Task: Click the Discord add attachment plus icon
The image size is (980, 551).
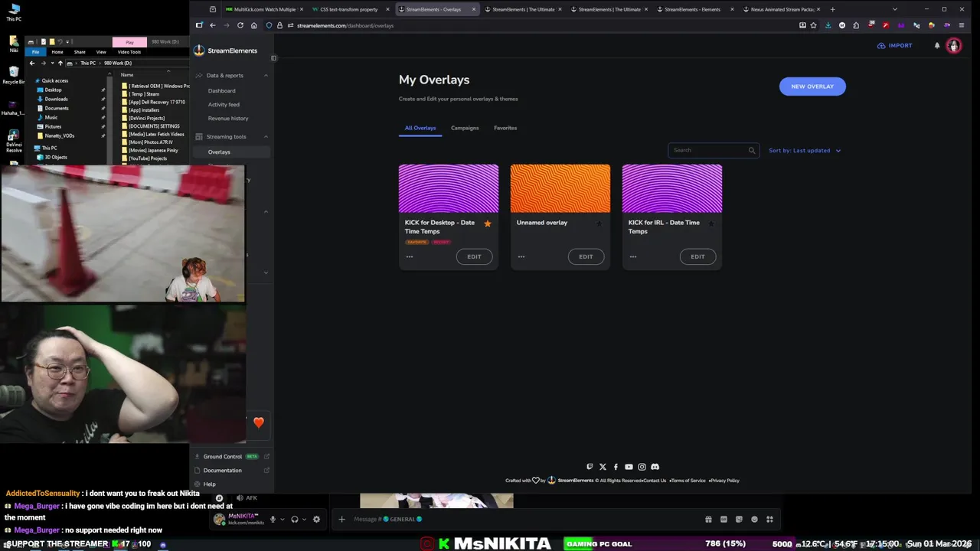Action: [341, 519]
